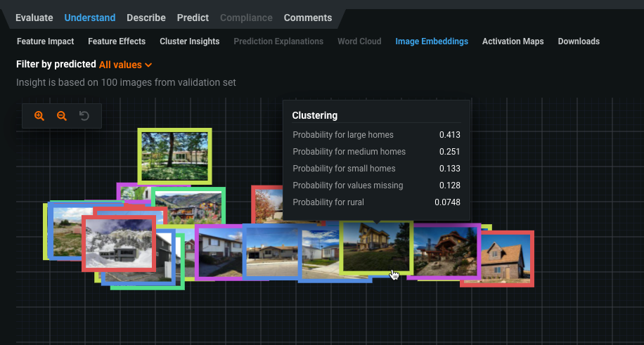This screenshot has height=345, width=644.
Task: Select the Image Embeddings sub-tab
Action: click(432, 41)
